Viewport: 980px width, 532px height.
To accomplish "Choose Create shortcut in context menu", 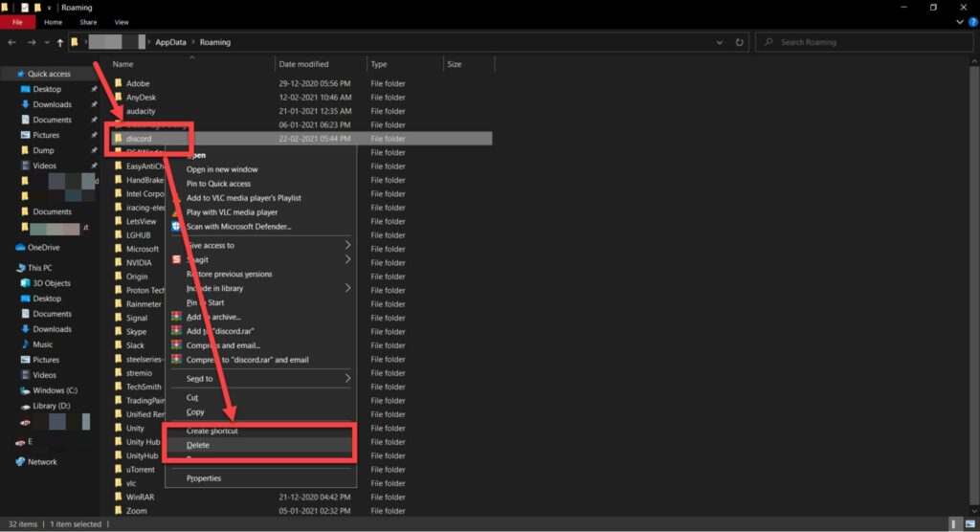I will point(212,432).
